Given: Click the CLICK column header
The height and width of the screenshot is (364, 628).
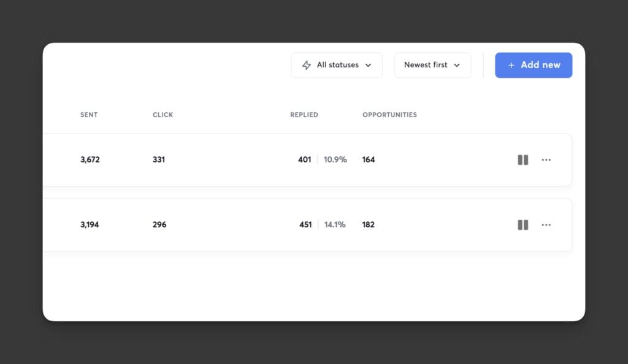Looking at the screenshot, I should coord(163,115).
